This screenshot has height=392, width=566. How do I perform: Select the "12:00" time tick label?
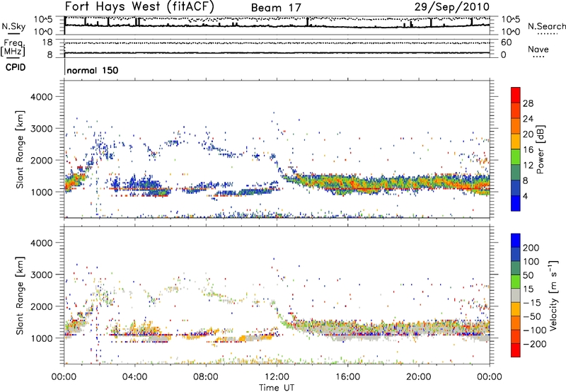coord(277,377)
